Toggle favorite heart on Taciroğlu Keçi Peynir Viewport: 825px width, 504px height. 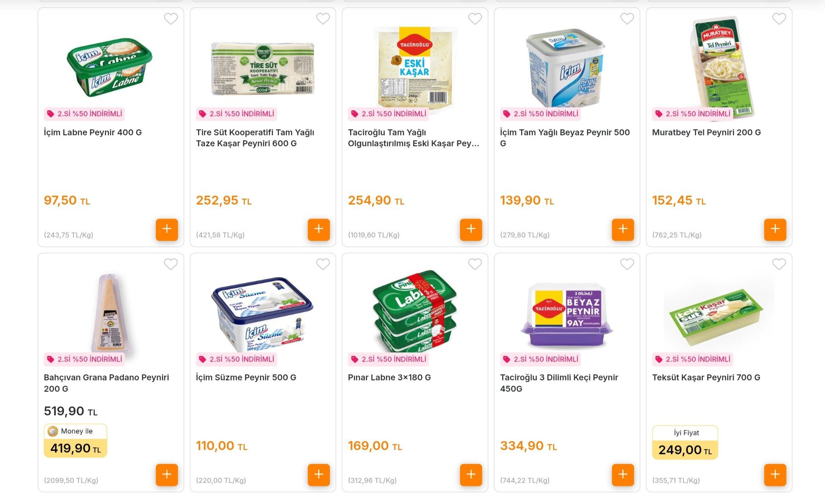tap(627, 264)
